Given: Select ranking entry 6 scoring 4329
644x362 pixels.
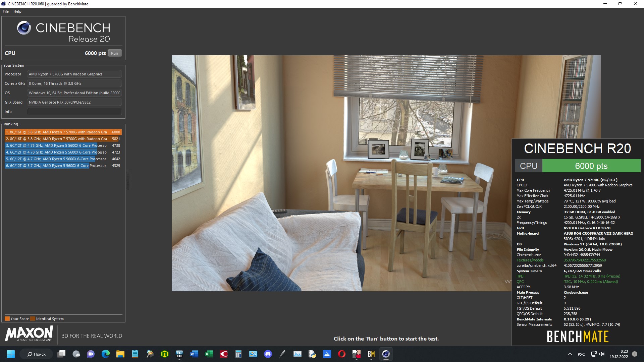Looking at the screenshot, I should (63, 166).
